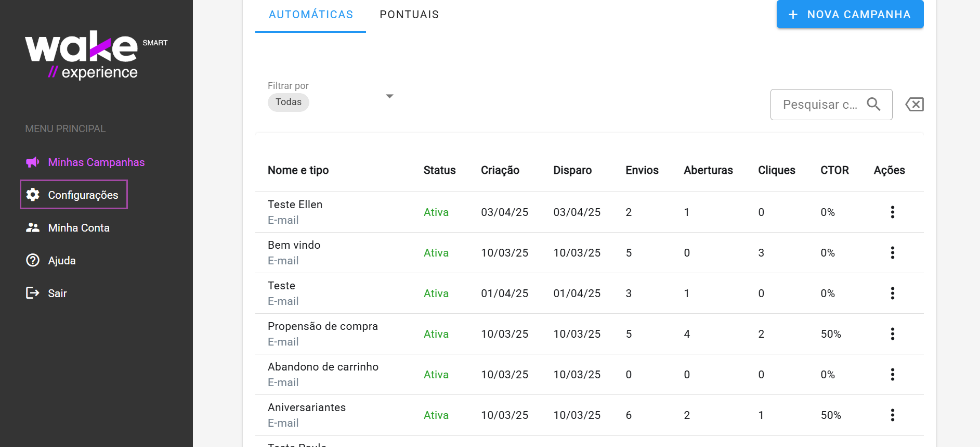Open actions menu for Bem vindo
The image size is (980, 447).
click(892, 252)
